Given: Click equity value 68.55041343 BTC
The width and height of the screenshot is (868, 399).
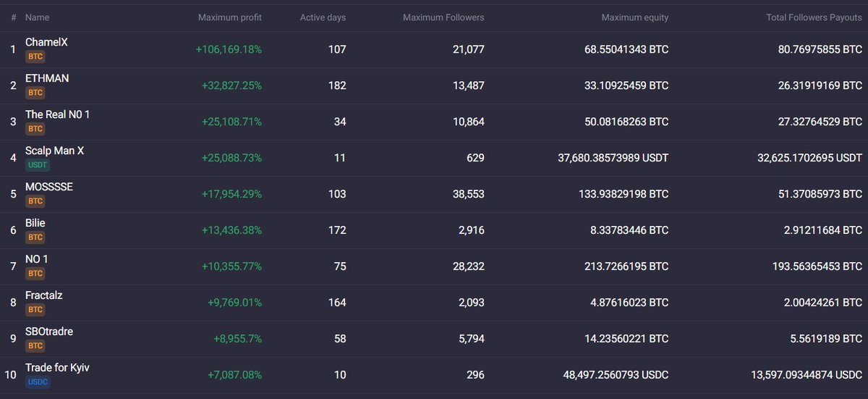Looking at the screenshot, I should 626,50.
